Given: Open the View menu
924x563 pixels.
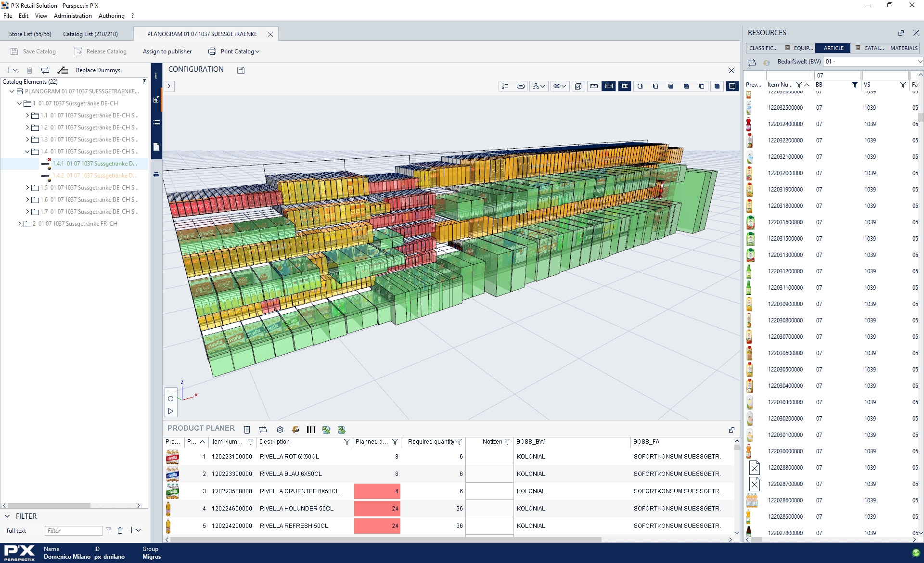Looking at the screenshot, I should [x=41, y=16].
